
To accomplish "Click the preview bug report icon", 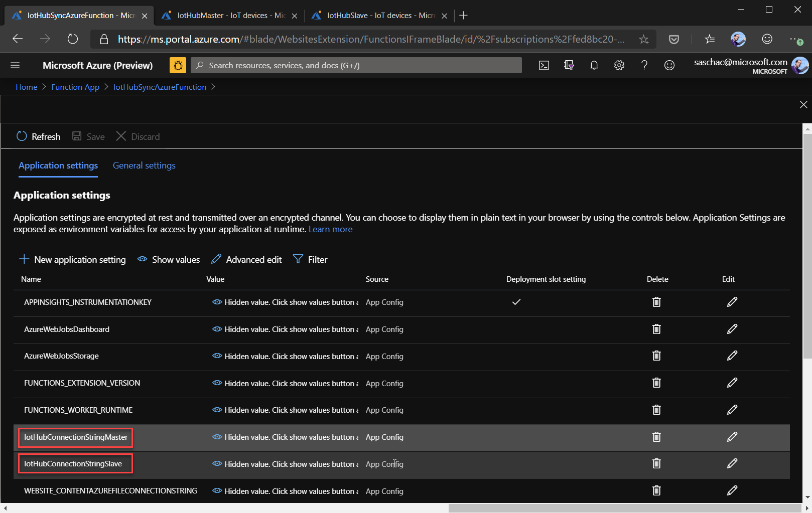I will pyautogui.click(x=178, y=65).
